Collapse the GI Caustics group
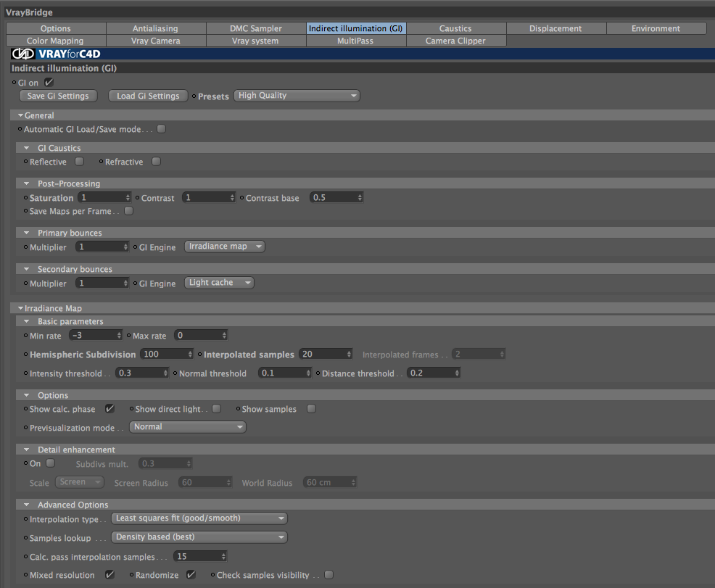This screenshot has height=588, width=715. [26, 148]
